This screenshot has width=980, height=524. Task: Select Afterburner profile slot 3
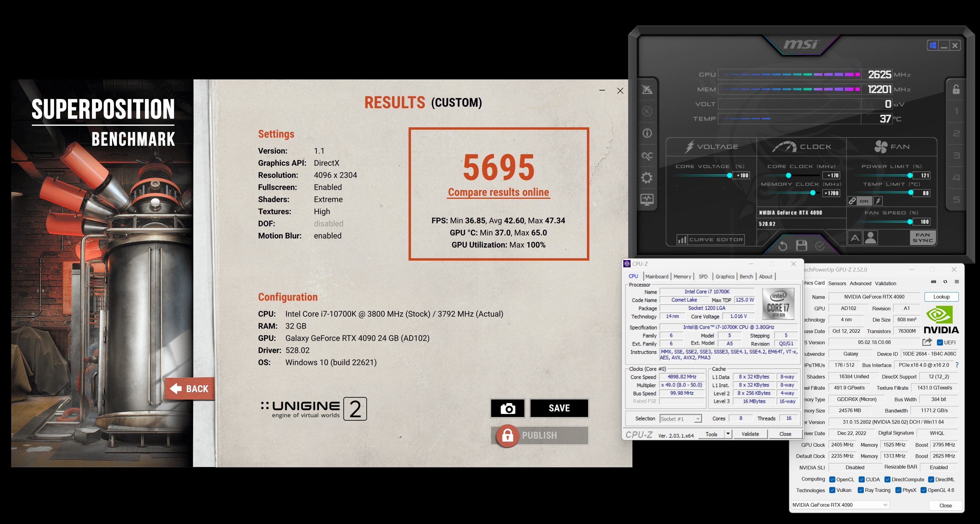pos(956,155)
